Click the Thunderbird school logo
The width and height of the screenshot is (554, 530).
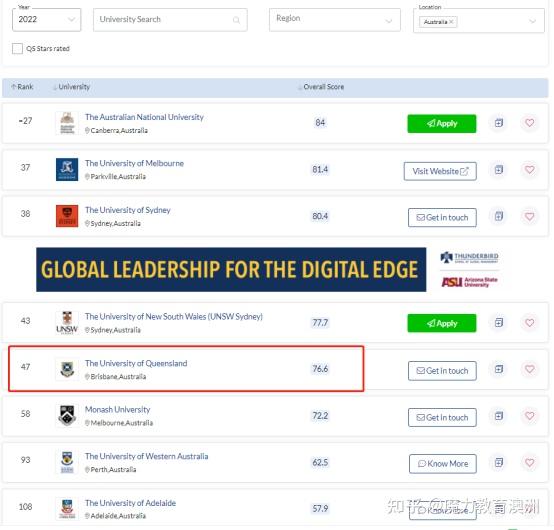click(470, 258)
